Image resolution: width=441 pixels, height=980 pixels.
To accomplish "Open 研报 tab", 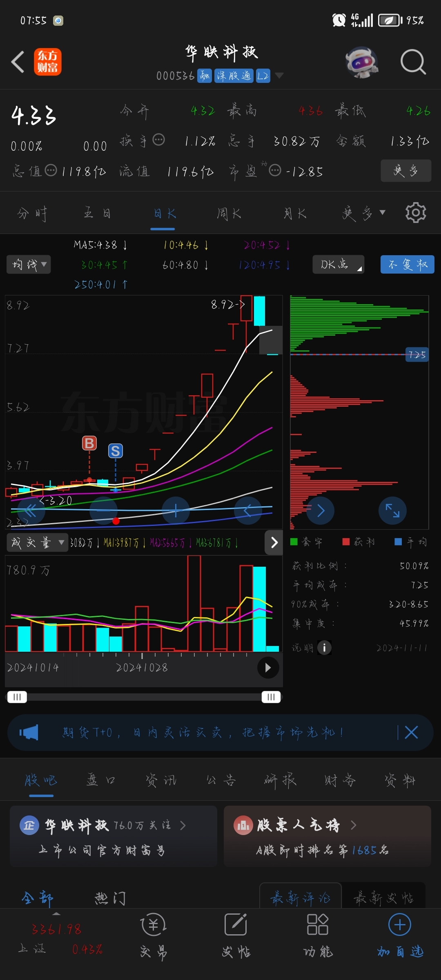I will 280,780.
